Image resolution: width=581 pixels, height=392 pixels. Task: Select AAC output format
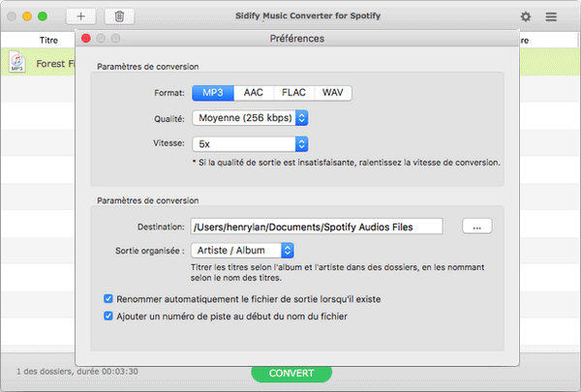(x=252, y=93)
